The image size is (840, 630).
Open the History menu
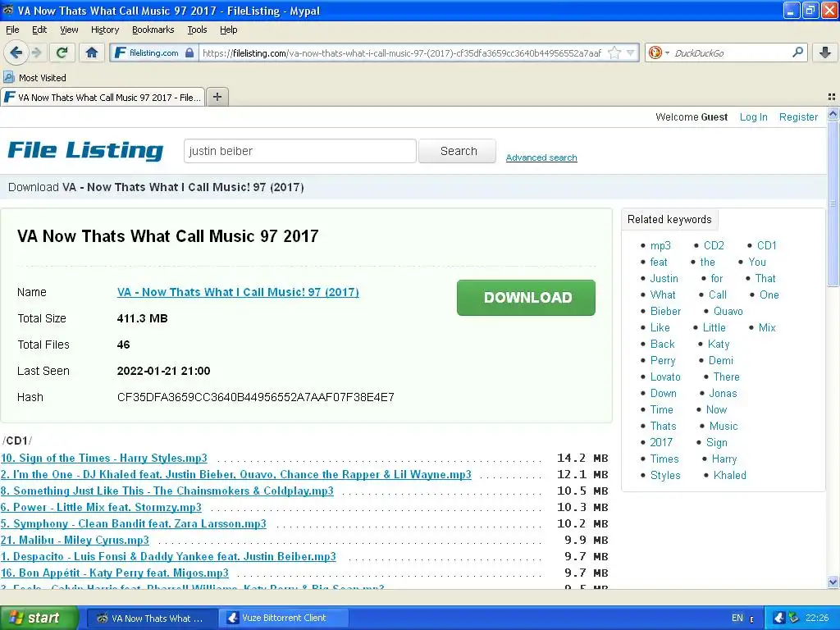coord(104,30)
